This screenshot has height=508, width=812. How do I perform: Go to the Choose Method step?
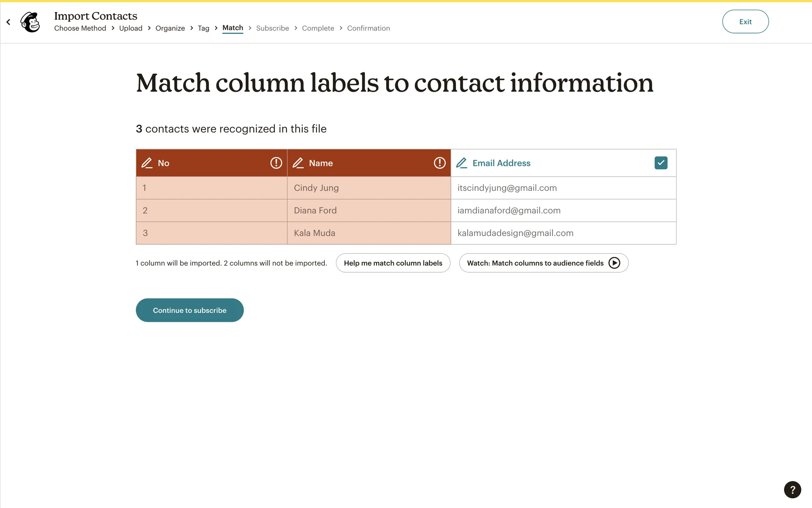click(80, 28)
